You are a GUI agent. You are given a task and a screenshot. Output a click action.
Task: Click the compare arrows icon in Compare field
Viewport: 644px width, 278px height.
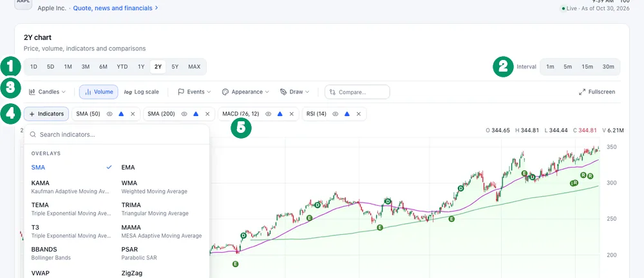coord(332,92)
